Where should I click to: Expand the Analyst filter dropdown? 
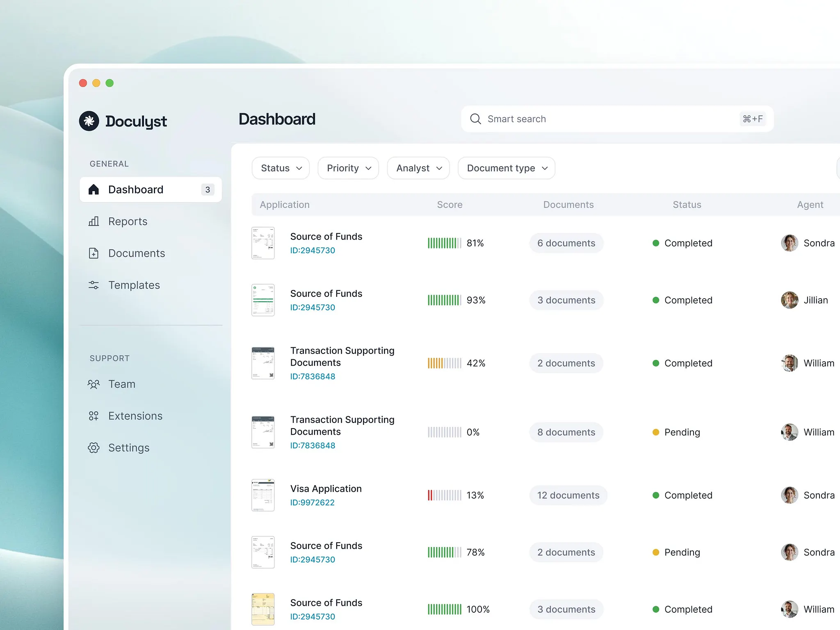(x=418, y=168)
